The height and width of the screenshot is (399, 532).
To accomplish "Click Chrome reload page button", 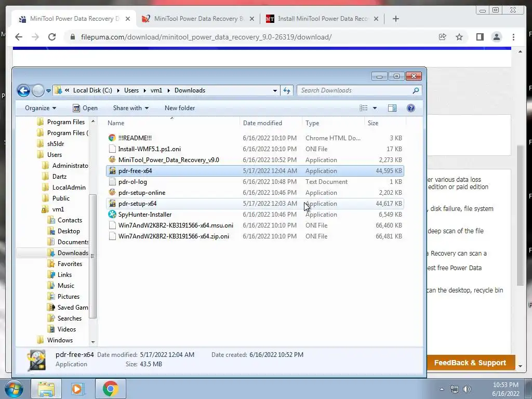I will pos(51,37).
